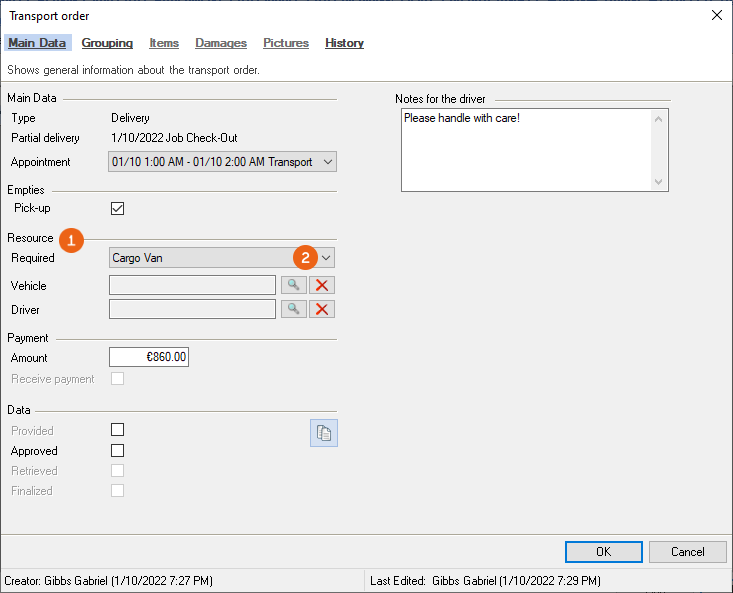Enable the Provided checkbox
Viewport: 733px width, 593px height.
click(x=117, y=430)
